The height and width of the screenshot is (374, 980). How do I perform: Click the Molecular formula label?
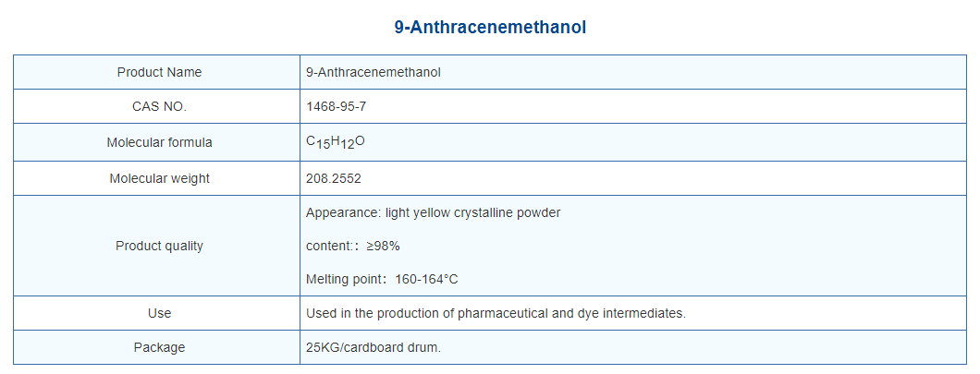click(x=159, y=142)
